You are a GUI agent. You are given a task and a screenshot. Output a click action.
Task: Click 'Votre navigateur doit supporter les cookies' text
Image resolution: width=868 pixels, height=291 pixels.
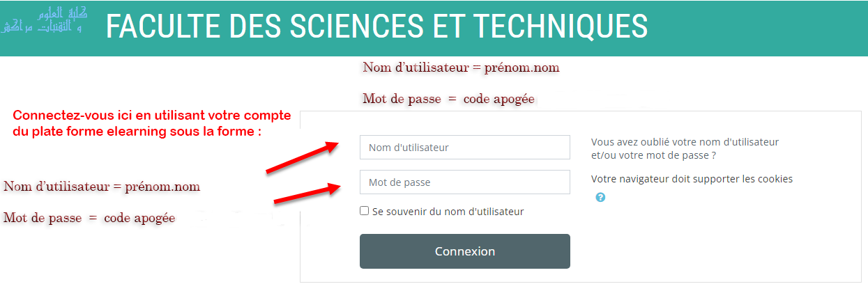(x=692, y=179)
